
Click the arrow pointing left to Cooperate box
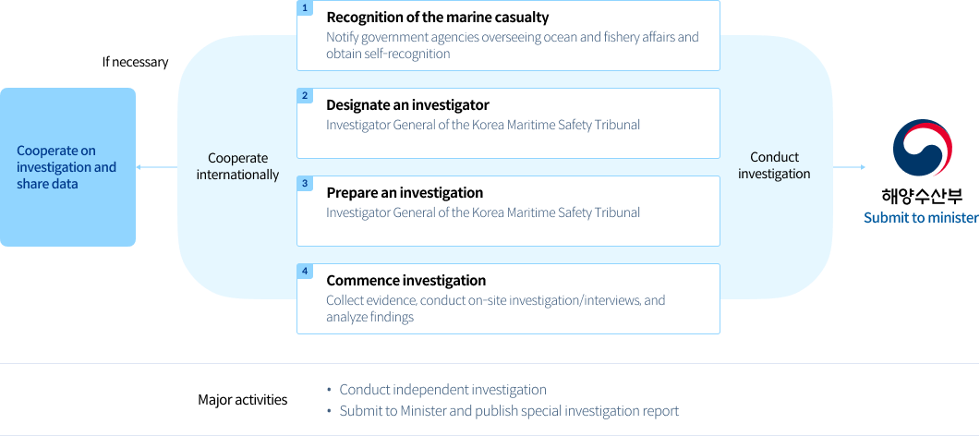pyautogui.click(x=157, y=167)
